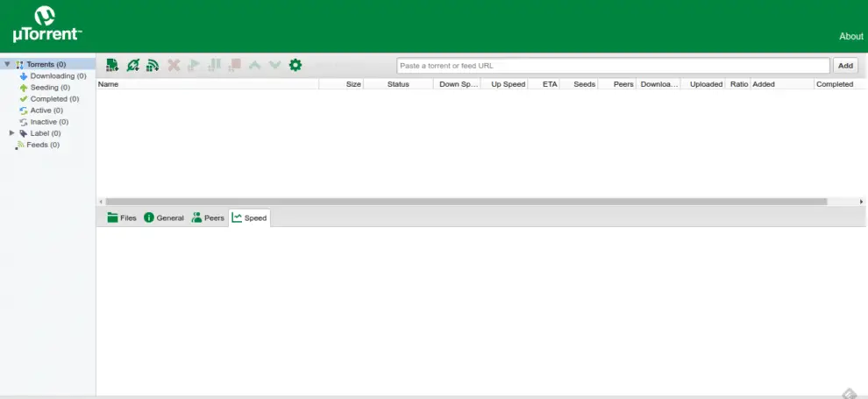Viewport: 868px width, 399px height.
Task: Select the Feeds item in sidebar
Action: (x=42, y=145)
